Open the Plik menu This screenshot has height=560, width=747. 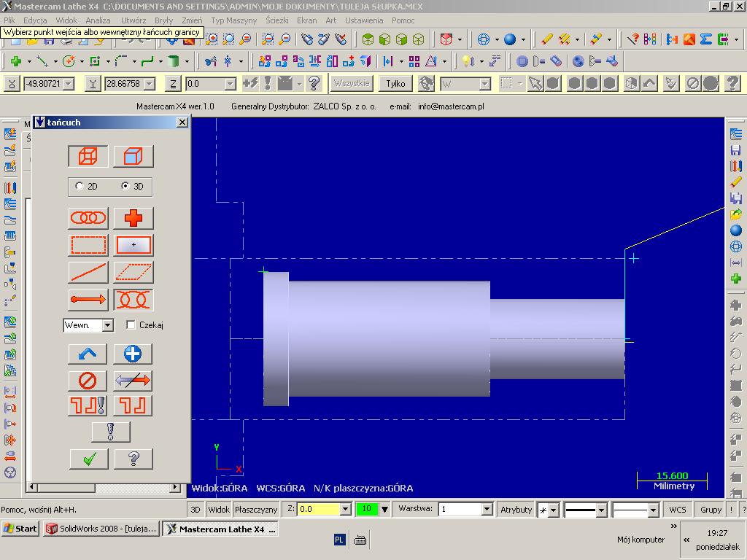[x=9, y=20]
